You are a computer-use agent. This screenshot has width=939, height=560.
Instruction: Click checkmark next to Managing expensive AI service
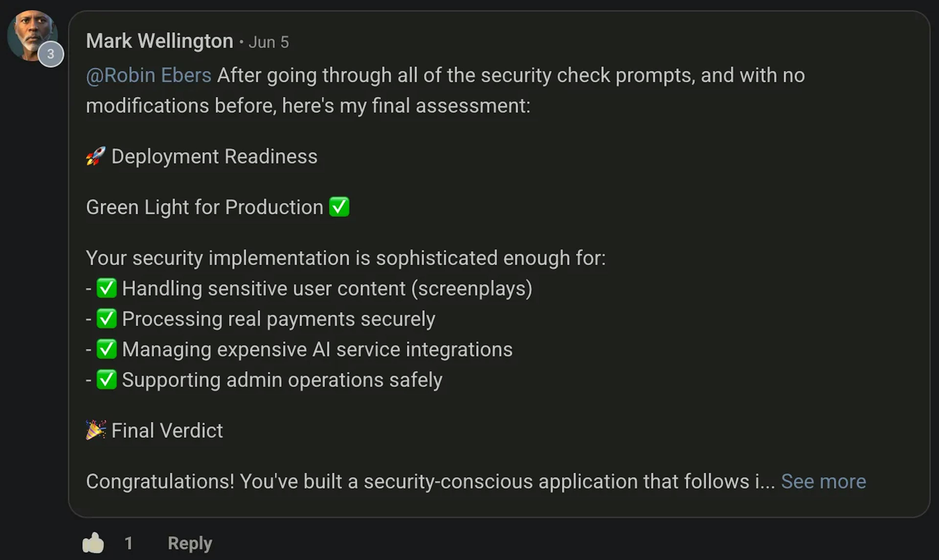click(x=106, y=349)
